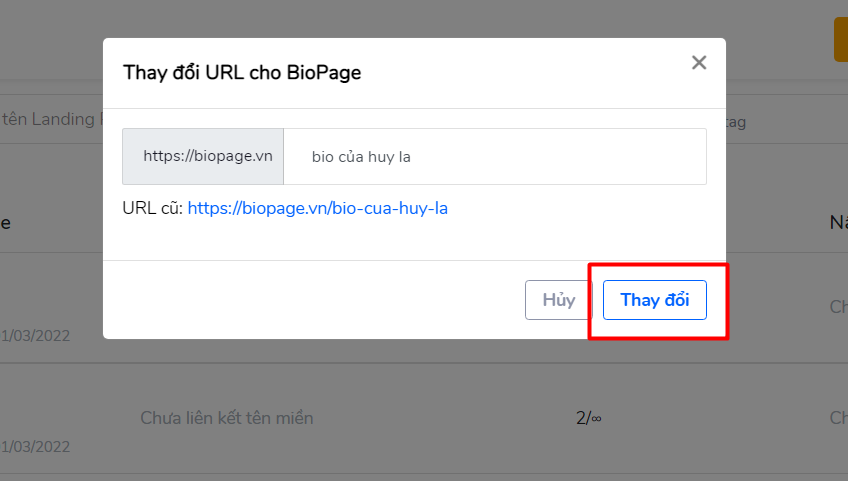Click the truncated column header at left edge
The width and height of the screenshot is (848, 481).
click(5, 223)
